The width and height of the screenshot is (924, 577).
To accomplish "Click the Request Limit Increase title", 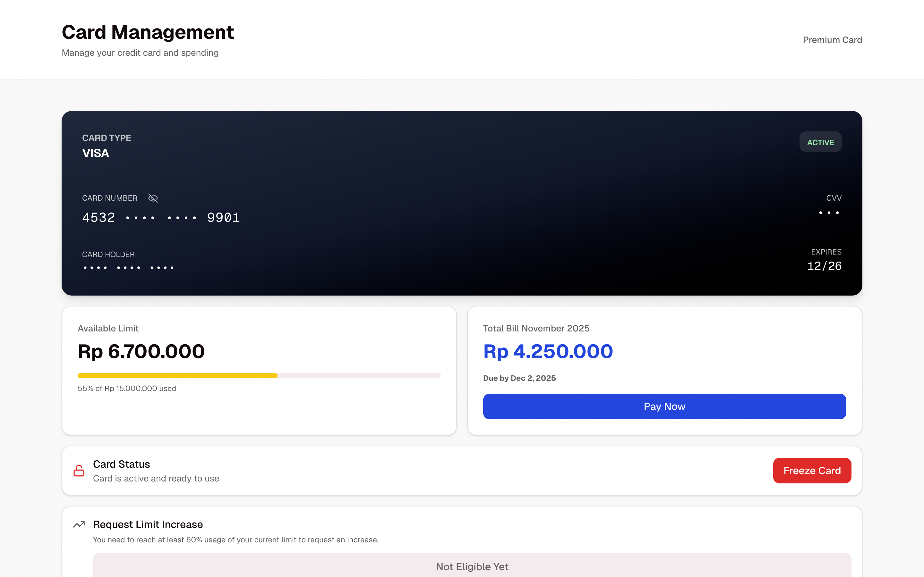I will pyautogui.click(x=148, y=524).
